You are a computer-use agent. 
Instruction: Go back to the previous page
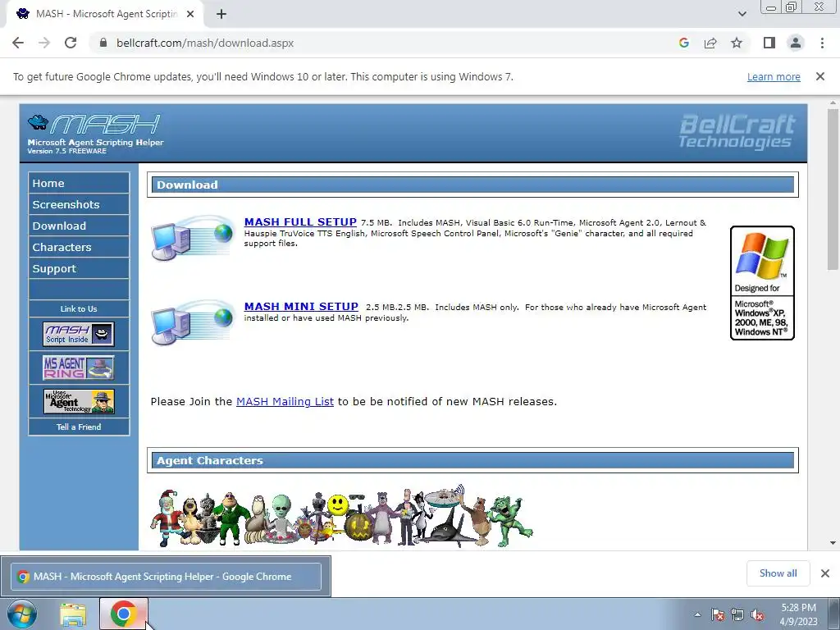(x=18, y=43)
